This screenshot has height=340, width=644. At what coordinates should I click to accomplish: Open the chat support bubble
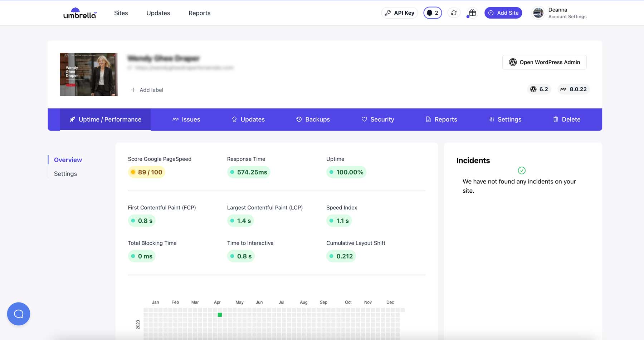coord(19,314)
